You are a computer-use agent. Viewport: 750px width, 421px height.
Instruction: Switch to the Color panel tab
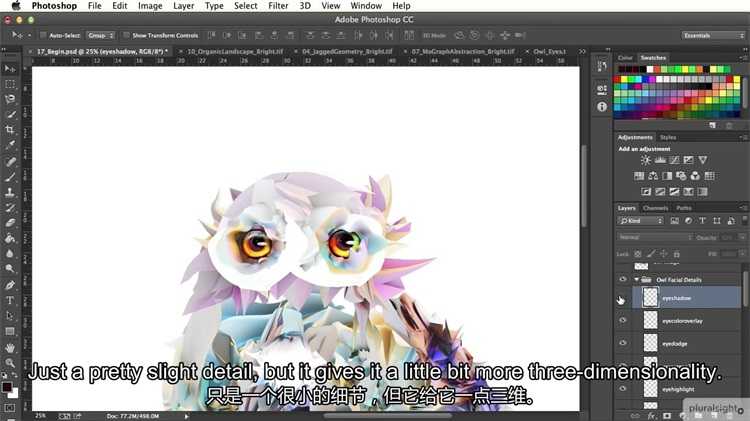pyautogui.click(x=625, y=58)
